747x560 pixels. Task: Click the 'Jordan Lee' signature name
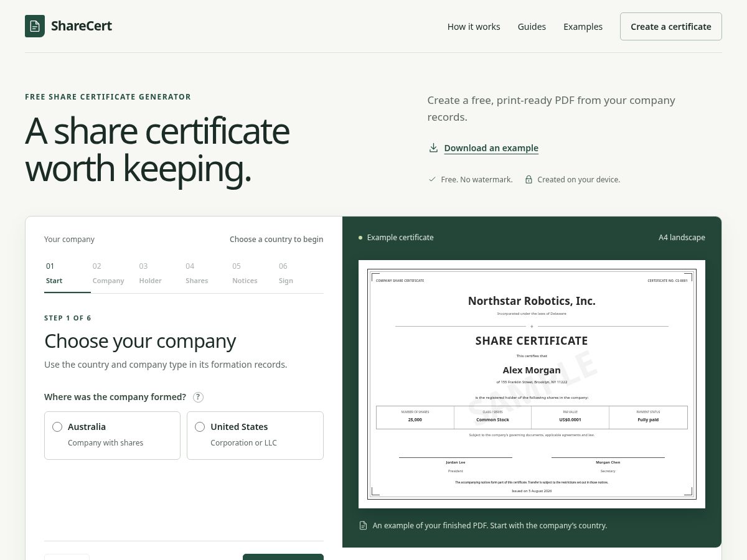click(x=456, y=462)
